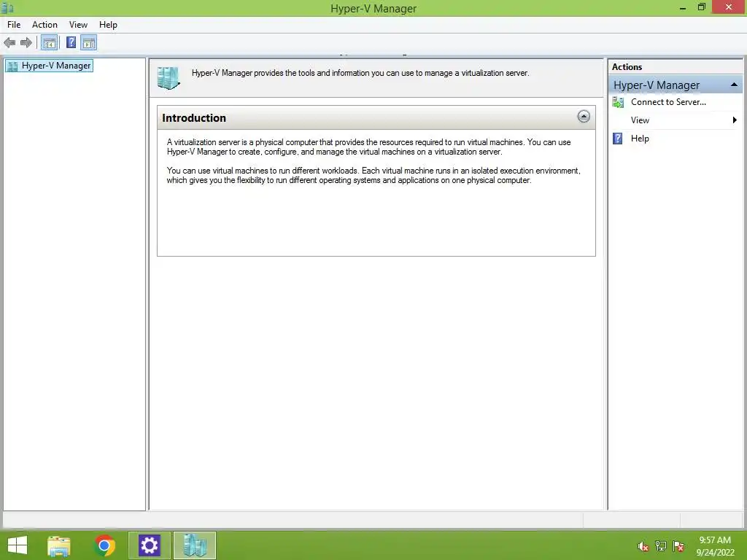Launch Google Chrome from the taskbar
747x560 pixels.
104,545
